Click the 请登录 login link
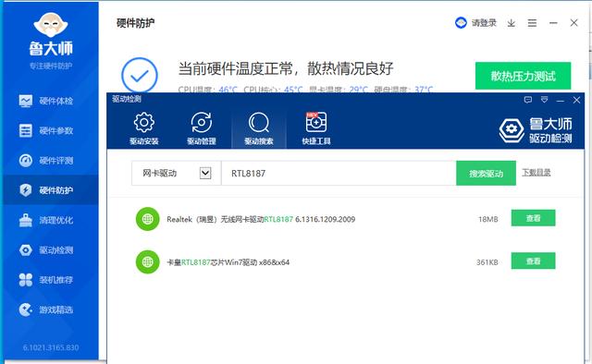 coord(484,23)
